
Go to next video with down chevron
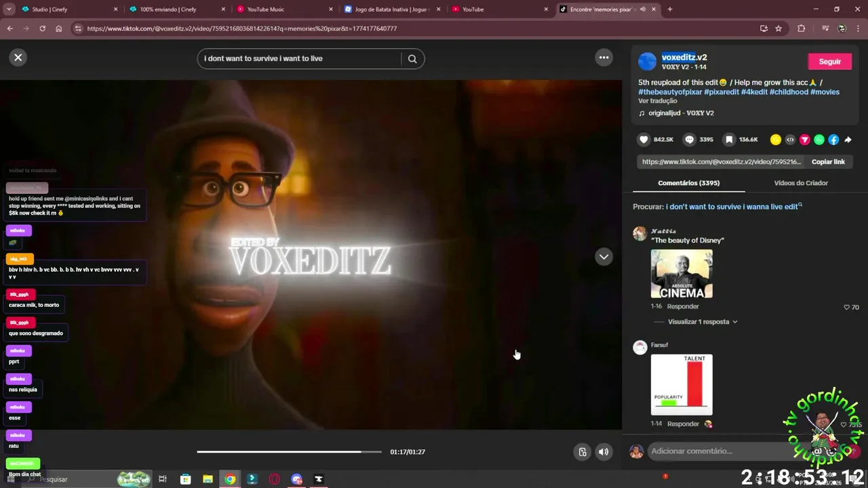604,257
